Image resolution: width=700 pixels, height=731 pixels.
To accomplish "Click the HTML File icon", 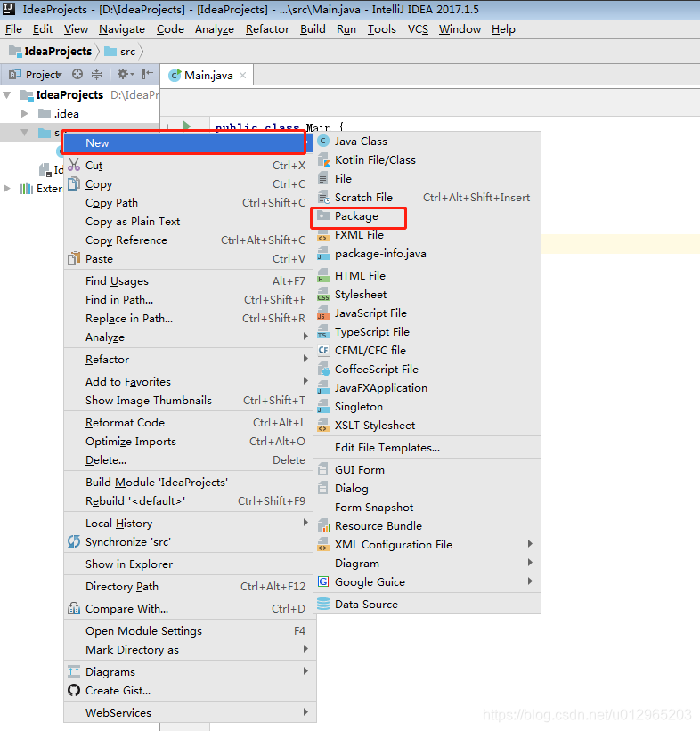I will (323, 275).
